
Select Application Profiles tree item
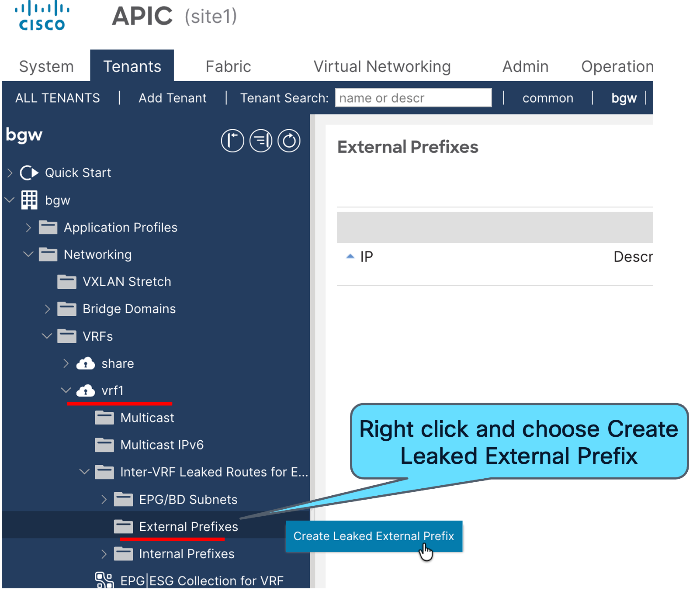click(121, 228)
